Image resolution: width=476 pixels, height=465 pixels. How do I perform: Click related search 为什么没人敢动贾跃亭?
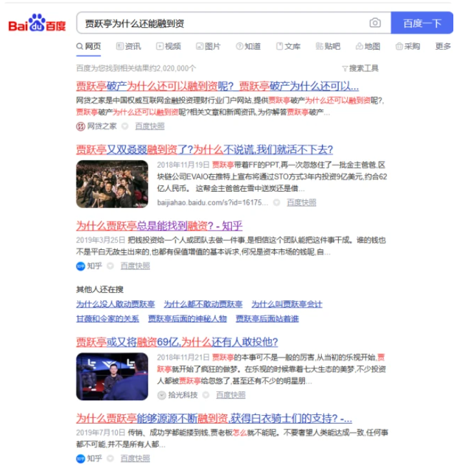pos(115,304)
